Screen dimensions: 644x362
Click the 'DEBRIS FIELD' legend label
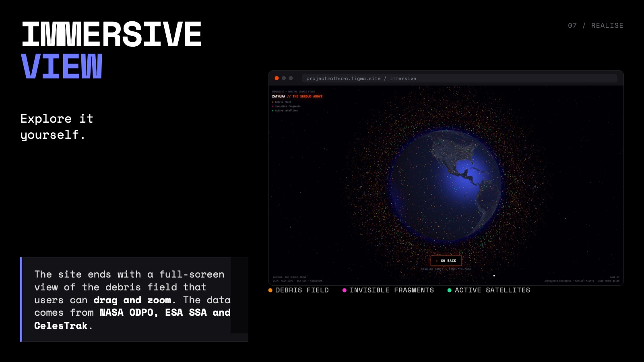click(x=302, y=290)
